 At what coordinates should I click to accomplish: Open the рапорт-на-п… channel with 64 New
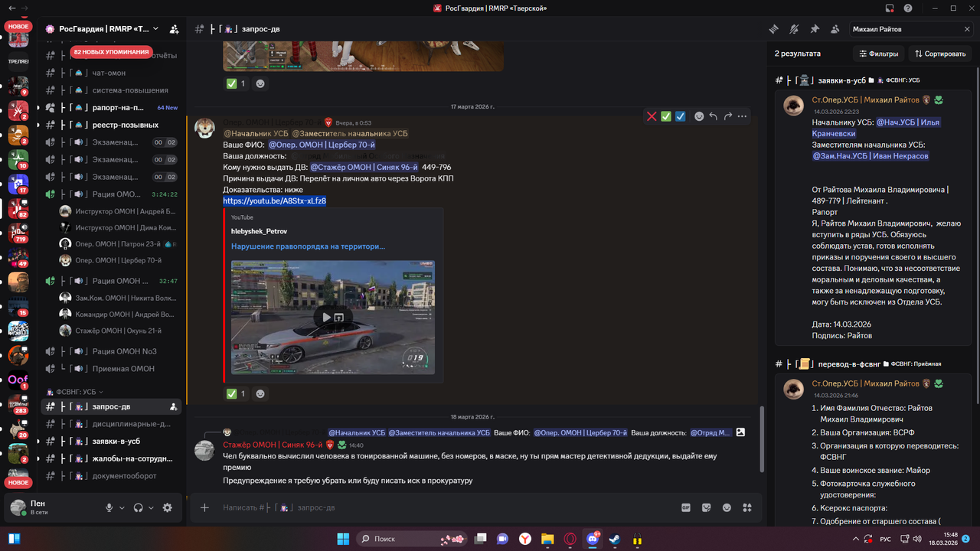click(112, 108)
